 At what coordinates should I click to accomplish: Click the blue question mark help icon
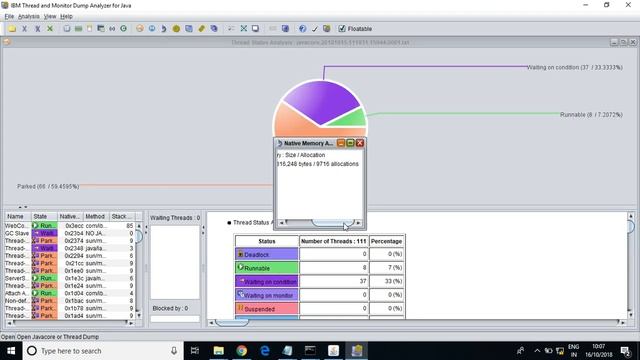point(302,29)
